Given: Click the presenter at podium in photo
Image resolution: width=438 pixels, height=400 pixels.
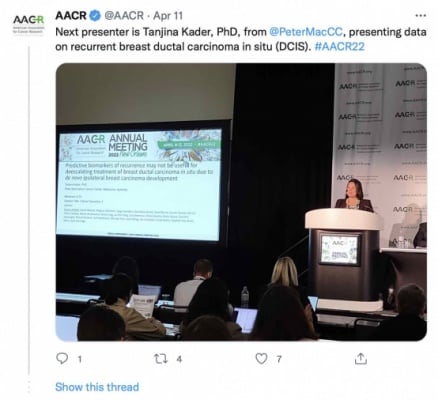Looking at the screenshot, I should point(354,195).
